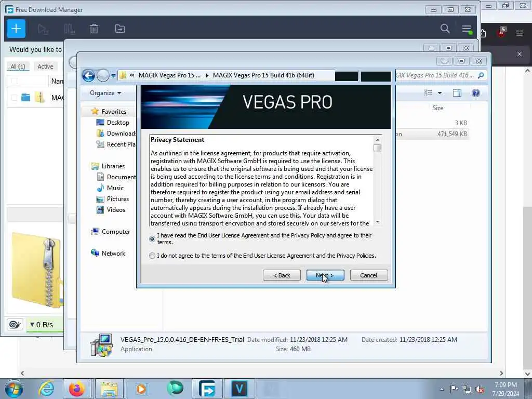This screenshot has width=532, height=399.
Task: Click the Next button in installer
Action: pyautogui.click(x=325, y=275)
